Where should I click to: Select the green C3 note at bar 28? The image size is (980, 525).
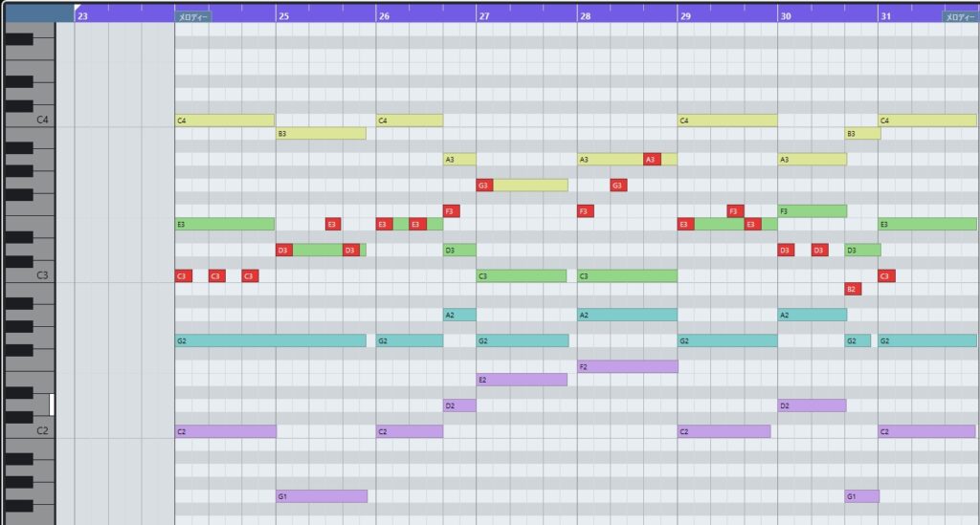coord(627,276)
